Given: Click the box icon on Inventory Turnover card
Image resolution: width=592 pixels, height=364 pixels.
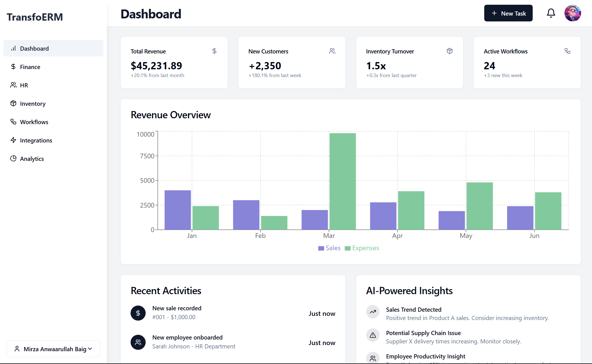Looking at the screenshot, I should (x=449, y=51).
